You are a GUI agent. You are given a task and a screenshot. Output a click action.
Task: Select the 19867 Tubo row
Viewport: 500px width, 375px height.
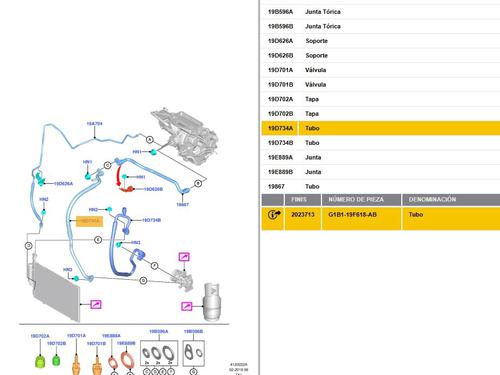380,186
